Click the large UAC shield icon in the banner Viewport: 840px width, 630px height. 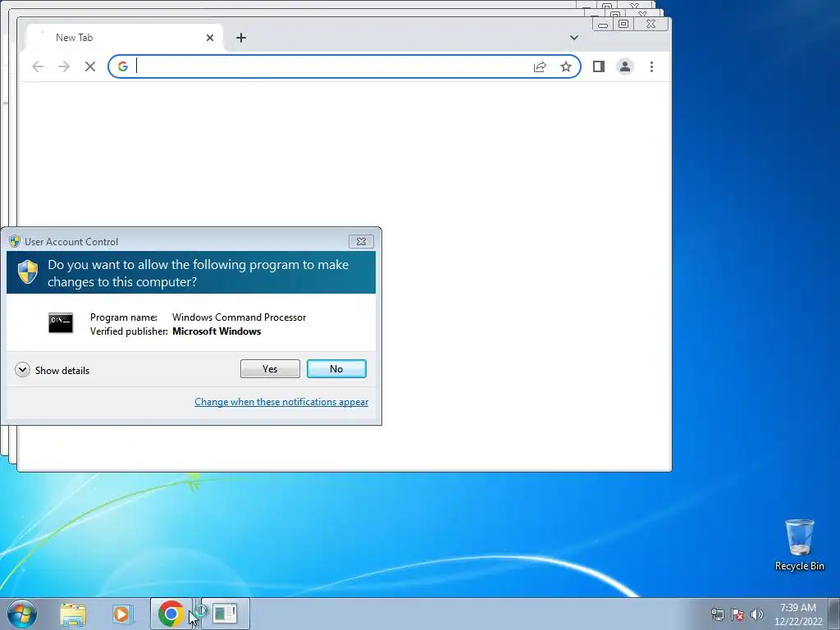27,272
